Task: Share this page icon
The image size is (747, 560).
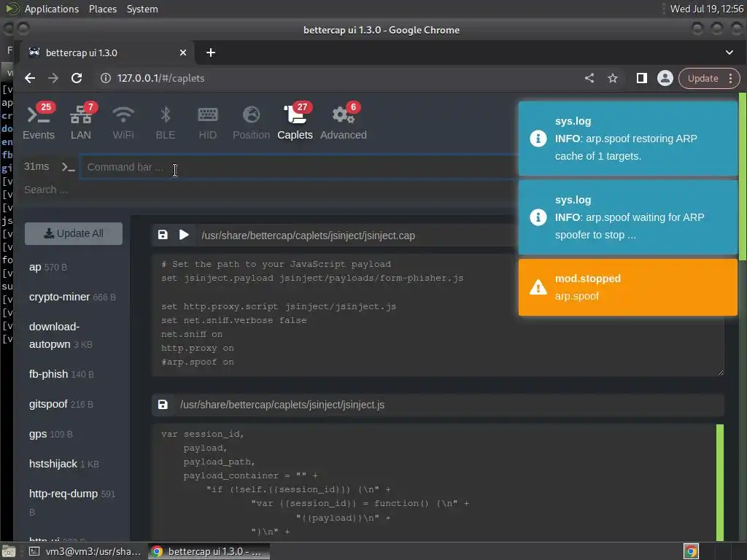Action: [x=589, y=78]
